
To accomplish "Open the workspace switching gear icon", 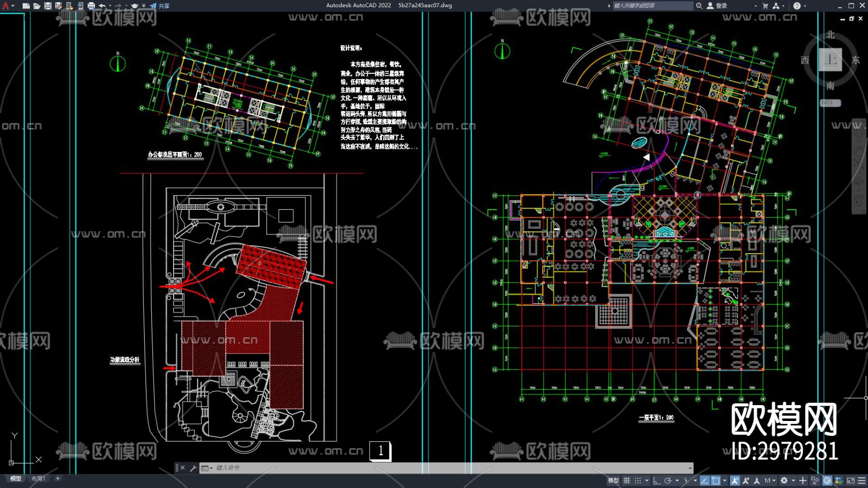I will (x=784, y=480).
